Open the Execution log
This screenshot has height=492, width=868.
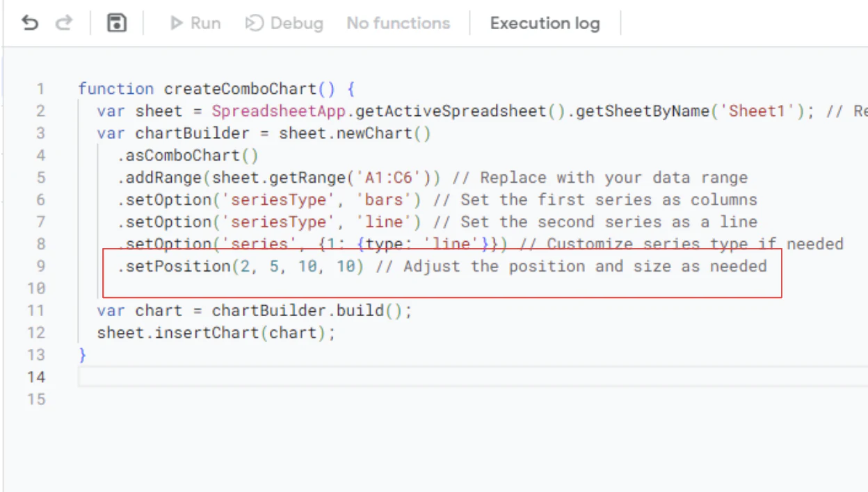[545, 24]
